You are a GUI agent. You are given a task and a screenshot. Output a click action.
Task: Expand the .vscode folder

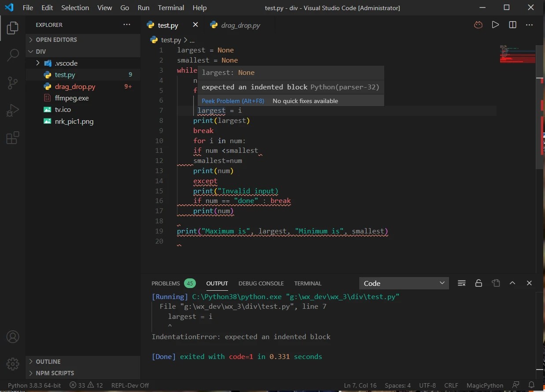[x=37, y=63]
